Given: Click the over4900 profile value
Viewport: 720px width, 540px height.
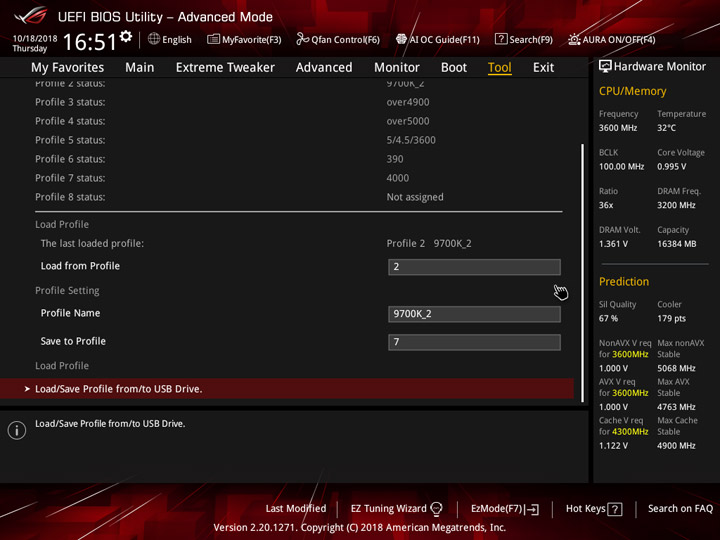Looking at the screenshot, I should (x=408, y=102).
